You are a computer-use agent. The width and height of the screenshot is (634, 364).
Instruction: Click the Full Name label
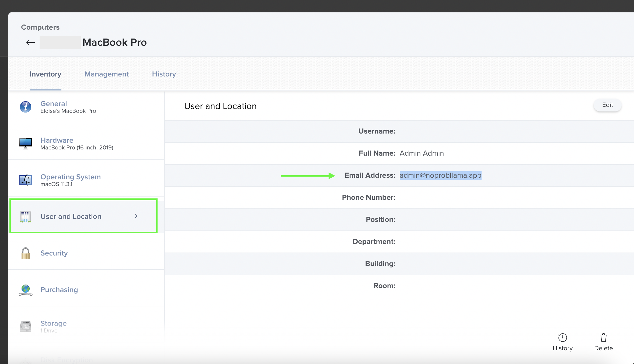377,153
